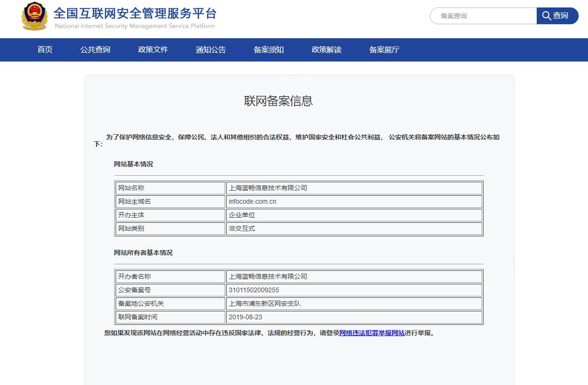Viewport: 588px width, 385px height.
Task: Click the blue 查询 search button
Action: click(557, 15)
